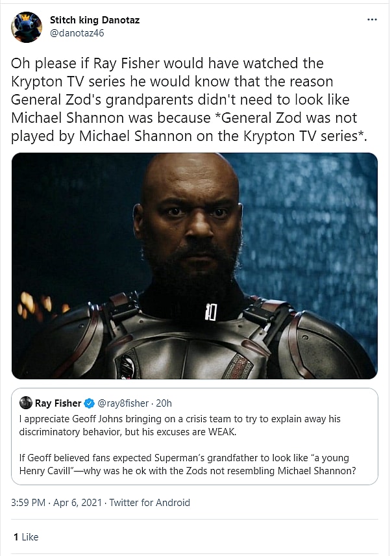Viewport: 392px width, 556px height.
Task: Open Stitch king Danotaz's profile avatar
Action: tap(27, 27)
